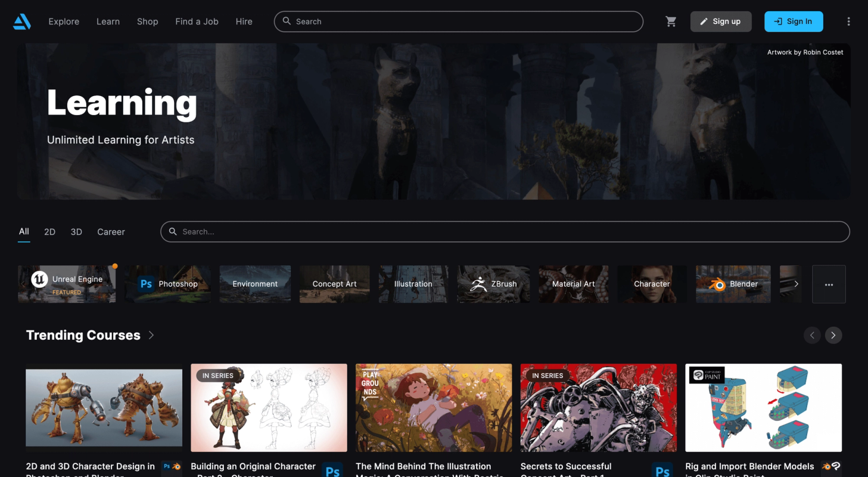Advance category carousel with right chevron
This screenshot has width=868, height=477.
pyautogui.click(x=796, y=284)
